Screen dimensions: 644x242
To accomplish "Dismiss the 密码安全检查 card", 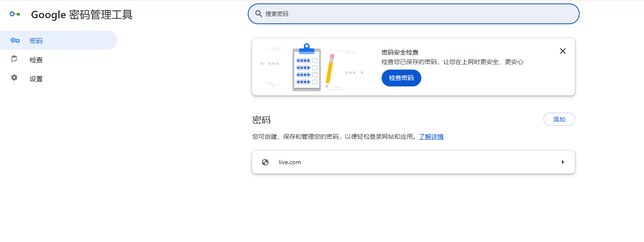I will coord(562,51).
